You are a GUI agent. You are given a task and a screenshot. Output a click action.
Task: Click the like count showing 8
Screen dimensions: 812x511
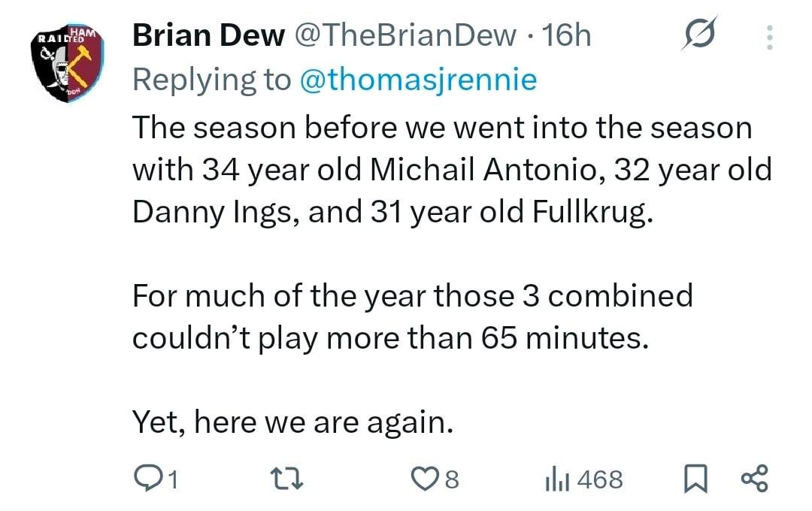[452, 479]
